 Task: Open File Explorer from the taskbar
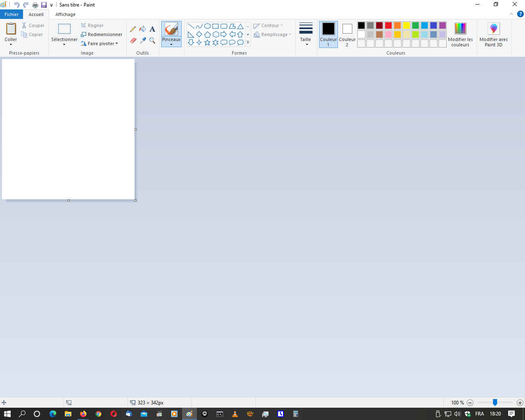click(x=68, y=414)
